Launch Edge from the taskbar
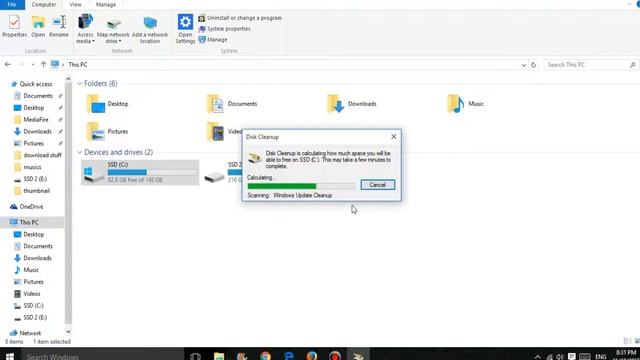 [289, 356]
